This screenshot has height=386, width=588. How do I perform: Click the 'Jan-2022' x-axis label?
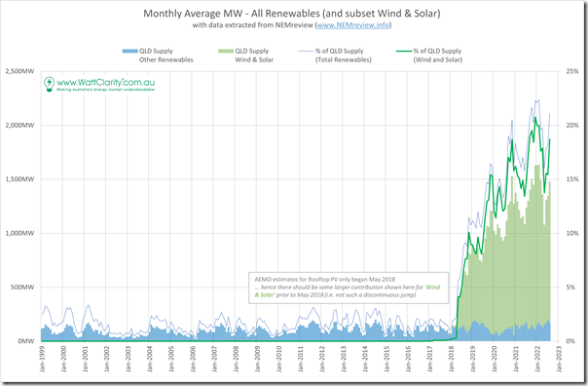(x=537, y=359)
